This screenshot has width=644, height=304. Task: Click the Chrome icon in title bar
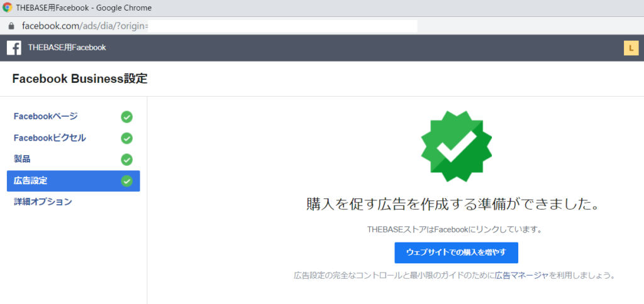[8, 8]
